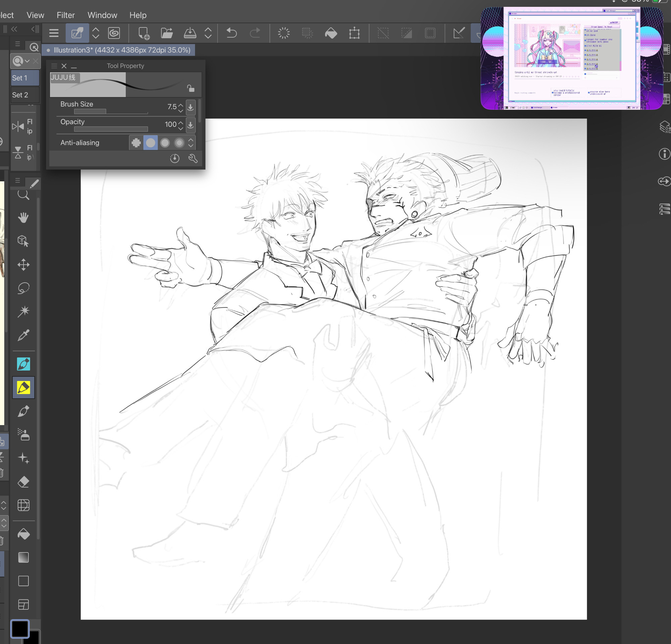Open Opacity dynamics settings button
The image size is (671, 644).
[x=191, y=125]
